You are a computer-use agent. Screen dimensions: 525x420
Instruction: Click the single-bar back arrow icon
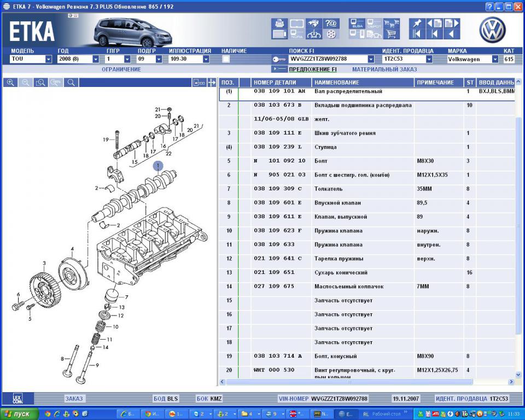click(x=435, y=34)
